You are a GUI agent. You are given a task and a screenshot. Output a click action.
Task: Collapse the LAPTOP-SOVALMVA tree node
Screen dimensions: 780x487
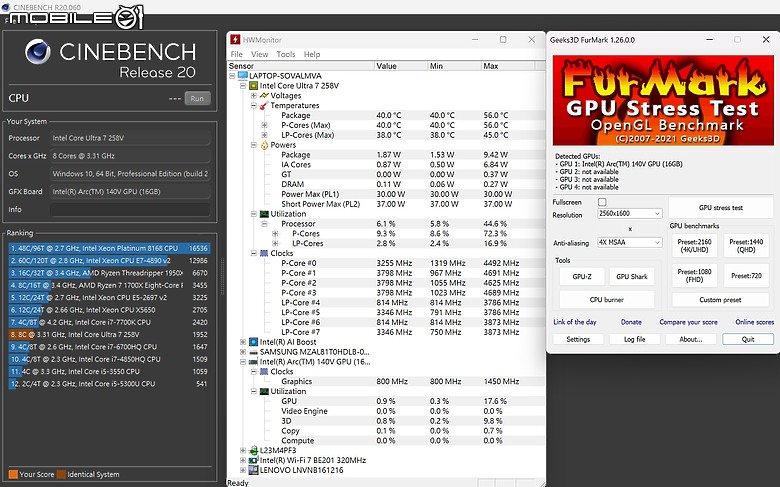click(x=232, y=76)
